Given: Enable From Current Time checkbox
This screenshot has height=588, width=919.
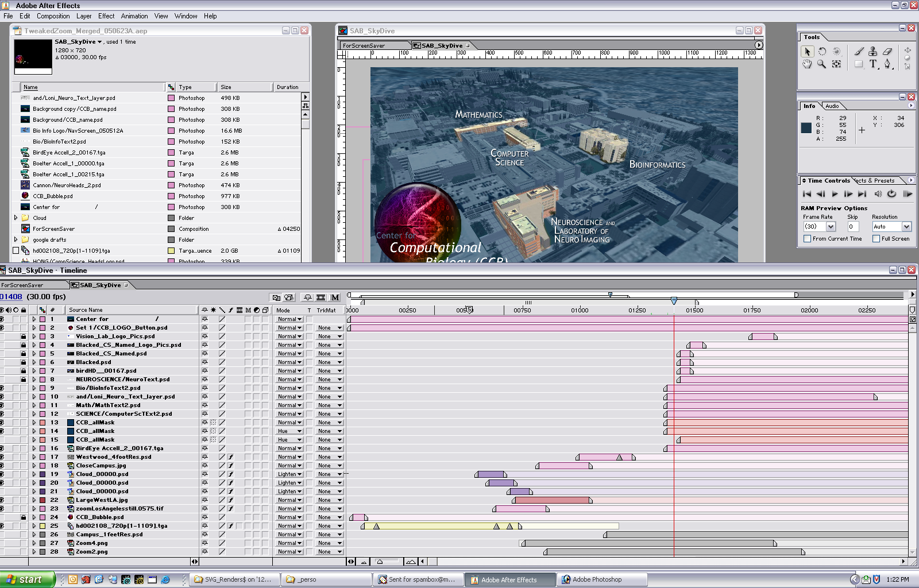Looking at the screenshot, I should (808, 239).
